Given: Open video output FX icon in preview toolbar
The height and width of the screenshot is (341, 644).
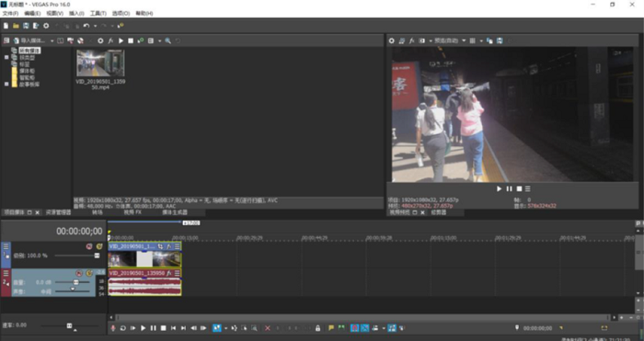Looking at the screenshot, I should pyautogui.click(x=411, y=40).
